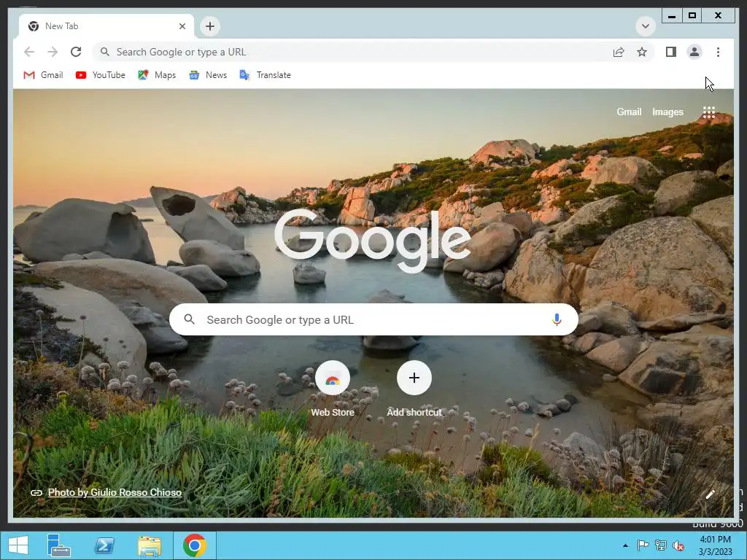The height and width of the screenshot is (560, 747).
Task: Bookmark this tab with the star icon
Action: 642,52
